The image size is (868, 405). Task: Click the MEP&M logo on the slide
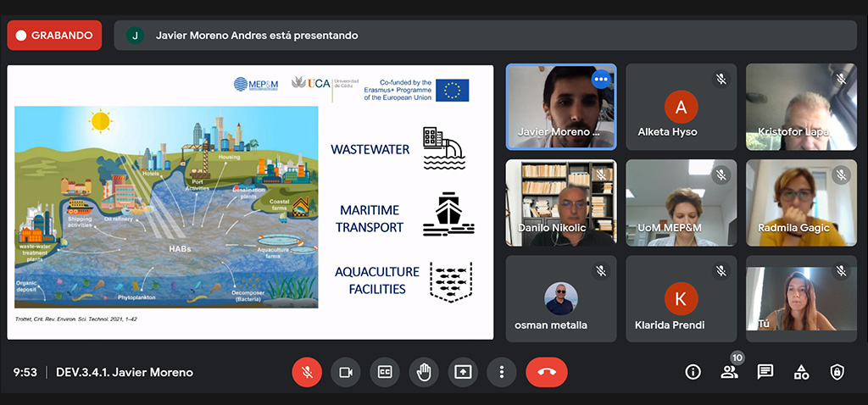[x=256, y=84]
